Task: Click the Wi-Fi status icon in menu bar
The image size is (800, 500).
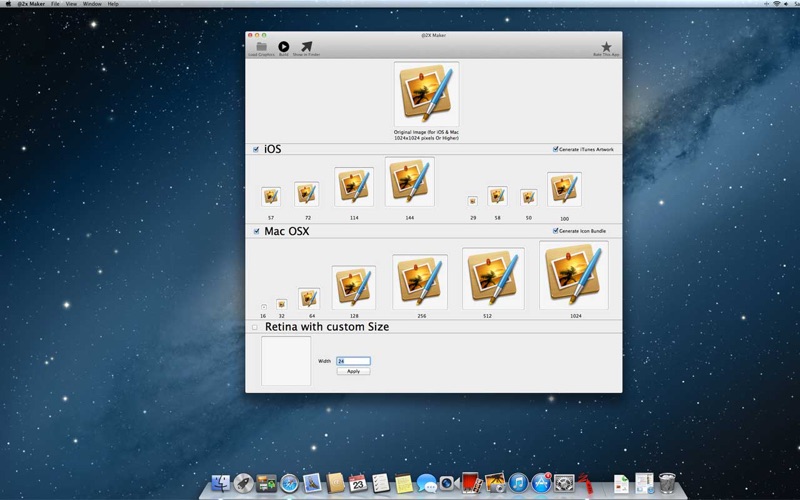Action: coord(777,4)
